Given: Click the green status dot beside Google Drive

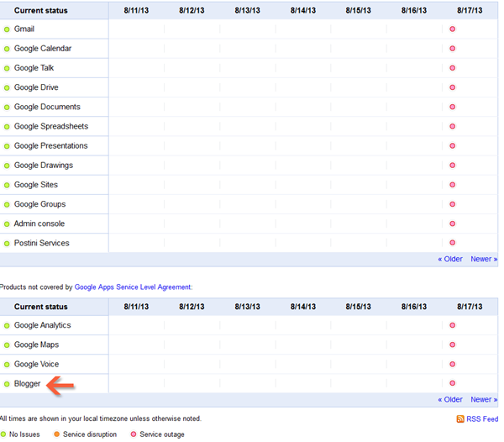Looking at the screenshot, I should coord(7,87).
